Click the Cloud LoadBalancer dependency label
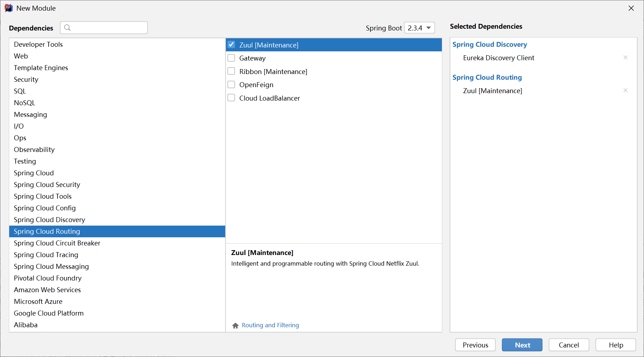Viewport: 644px width, 357px height. (x=270, y=98)
